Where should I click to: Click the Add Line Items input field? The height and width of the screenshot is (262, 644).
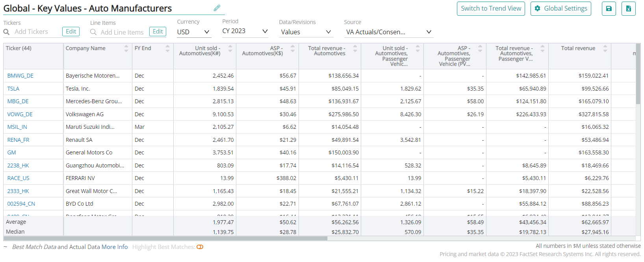tap(122, 32)
